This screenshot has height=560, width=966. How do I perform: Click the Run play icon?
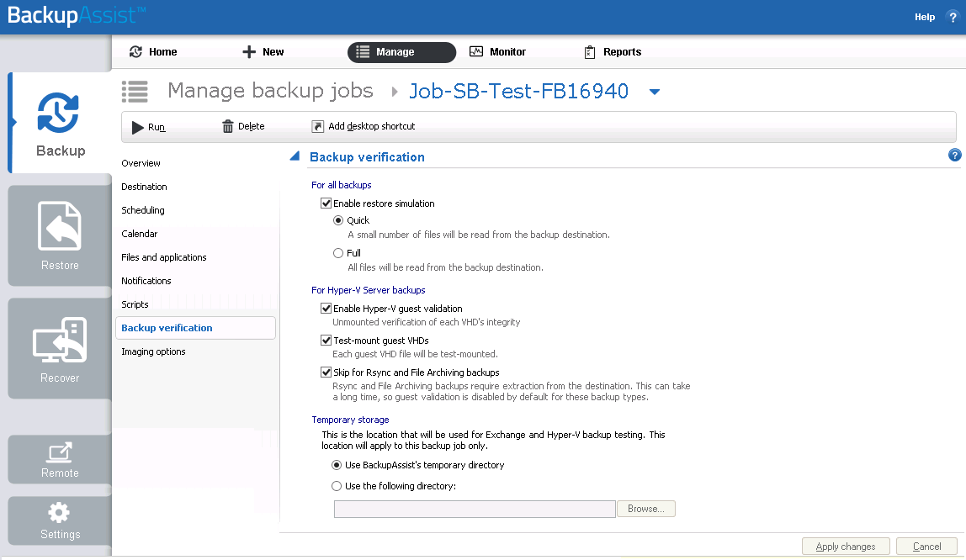(138, 127)
